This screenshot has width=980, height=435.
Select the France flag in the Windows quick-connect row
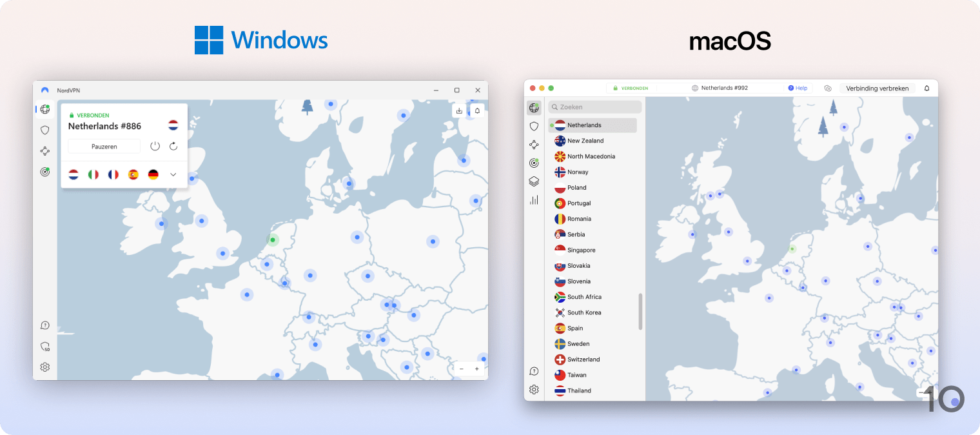click(113, 174)
